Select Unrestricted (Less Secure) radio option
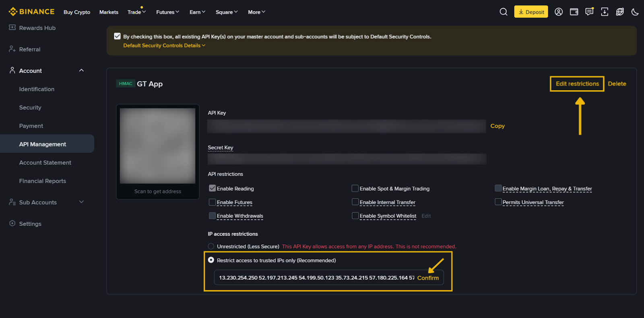 click(x=211, y=246)
